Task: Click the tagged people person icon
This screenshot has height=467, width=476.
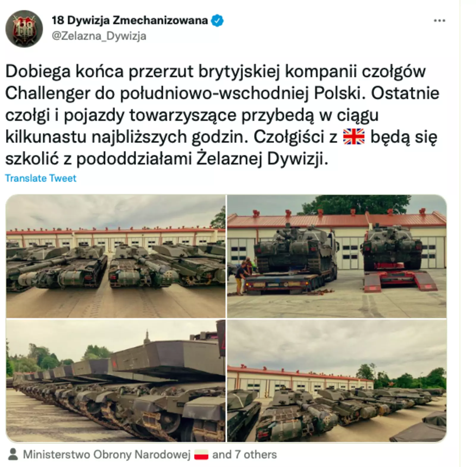Action: [x=13, y=455]
